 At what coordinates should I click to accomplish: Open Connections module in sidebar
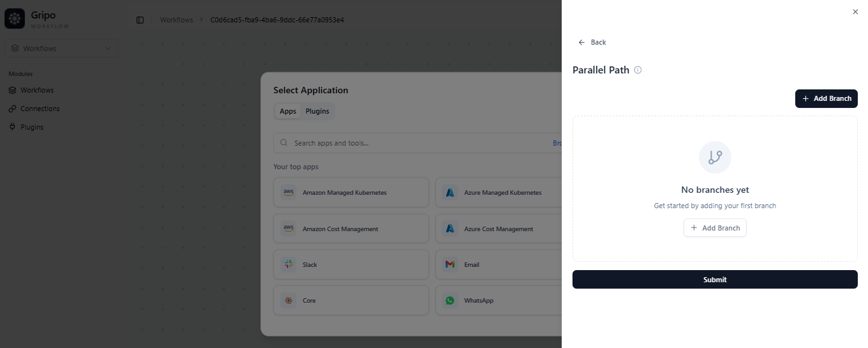coord(40,109)
